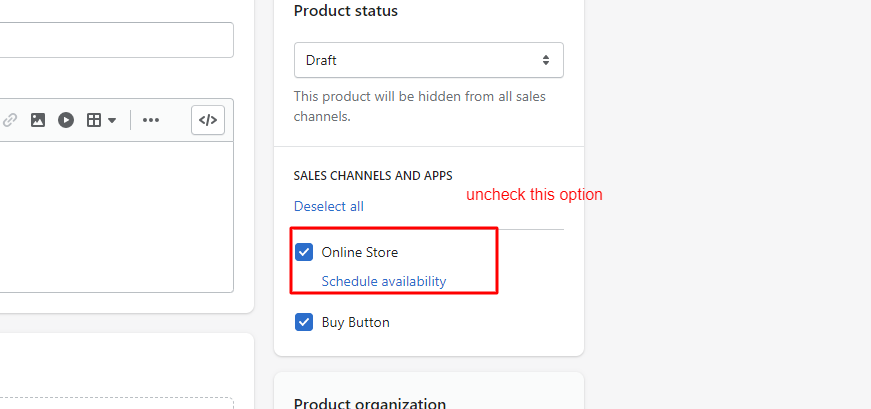Image resolution: width=871 pixels, height=409 pixels.
Task: Expand the table icon's dropdown arrow
Action: point(112,120)
